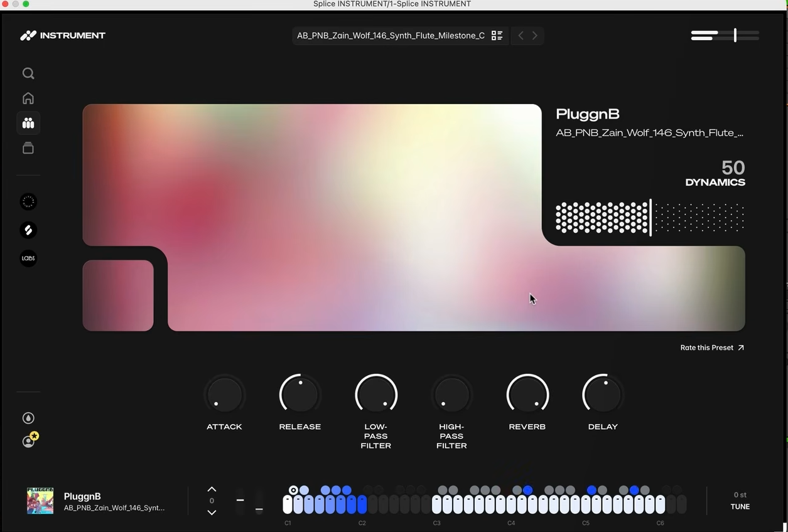Viewport: 788px width, 532px height.
Task: Click the dotted circle brand icon
Action: [28, 202]
